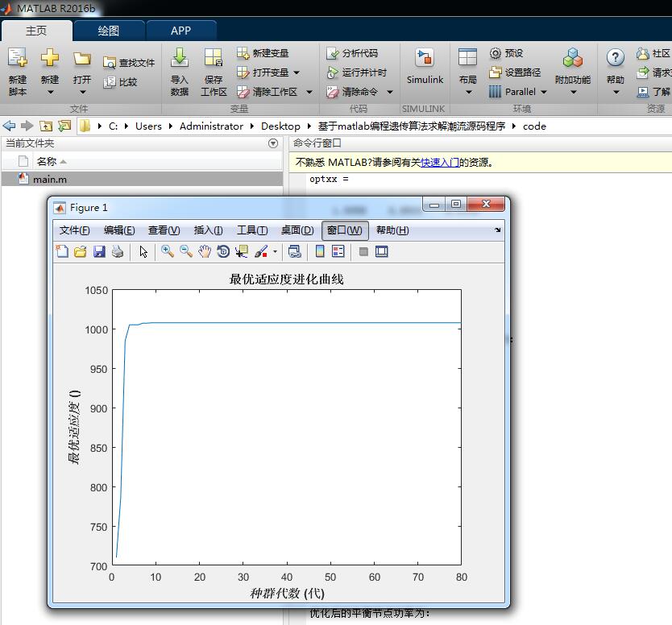The image size is (672, 625).
Task: Open the Figure 1 文件(F) menu
Action: 75,230
